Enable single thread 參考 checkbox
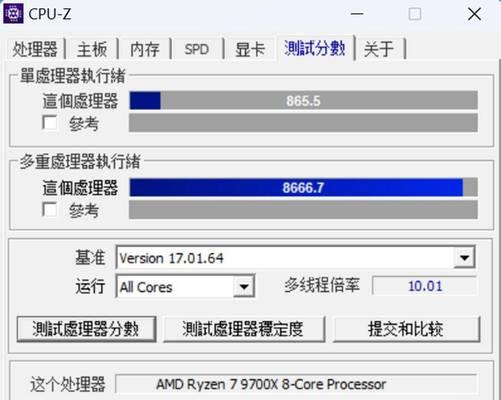The image size is (501, 400). [x=50, y=122]
